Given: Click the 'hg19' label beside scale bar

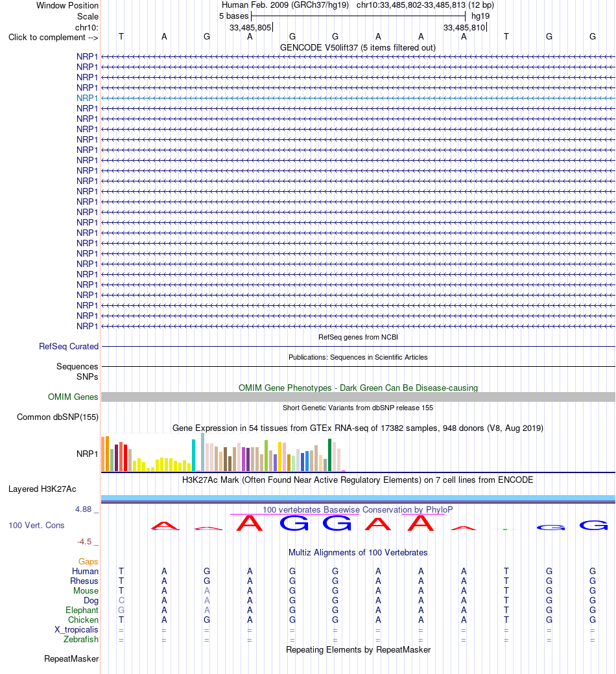Looking at the screenshot, I should tap(480, 16).
